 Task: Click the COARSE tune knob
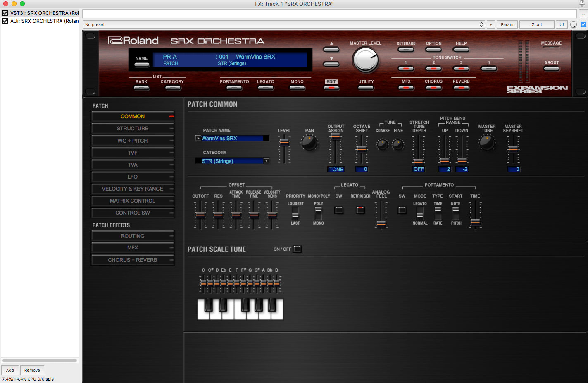tap(382, 144)
